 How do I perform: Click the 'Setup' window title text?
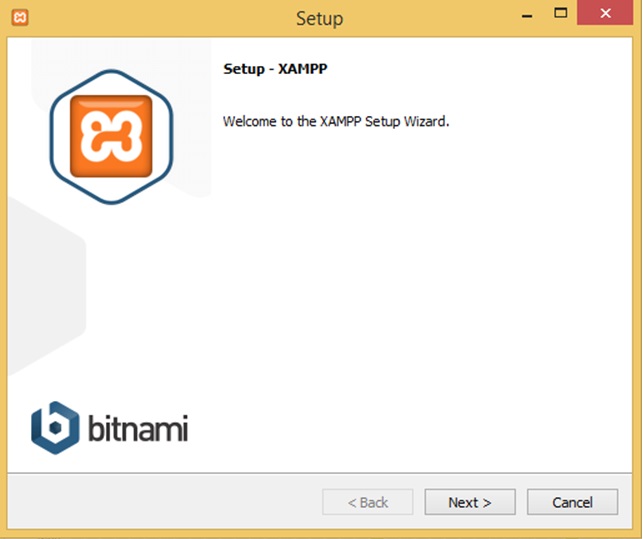(x=319, y=19)
